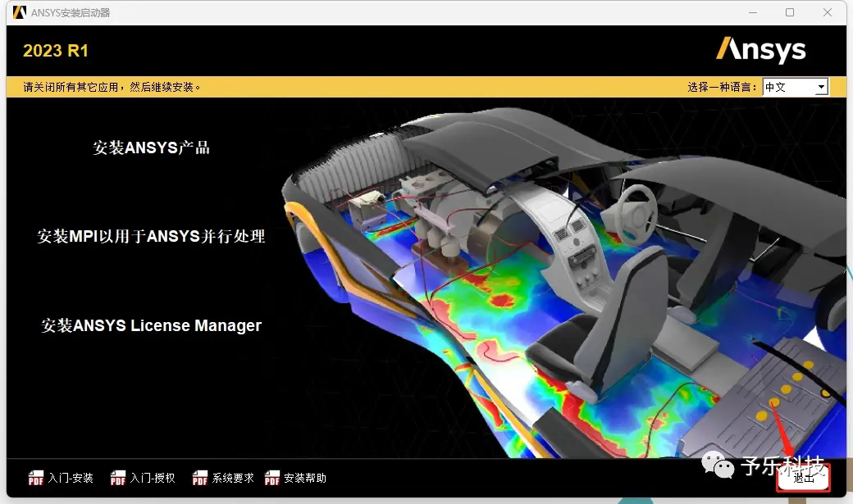
Task: Click the Ansys logo in the header
Action: pos(761,50)
